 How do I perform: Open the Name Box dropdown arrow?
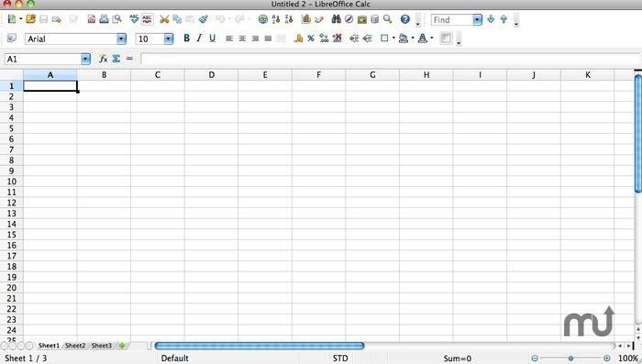coord(85,59)
